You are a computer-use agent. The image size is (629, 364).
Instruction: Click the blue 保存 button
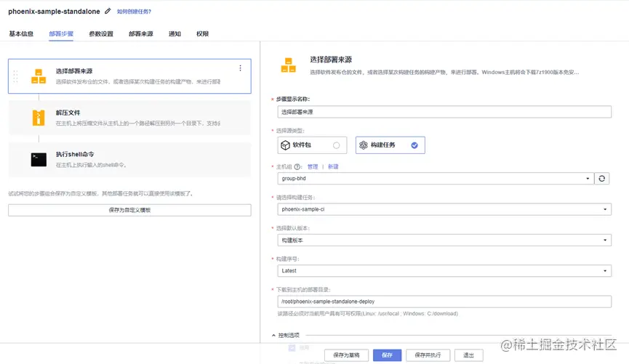(387, 355)
